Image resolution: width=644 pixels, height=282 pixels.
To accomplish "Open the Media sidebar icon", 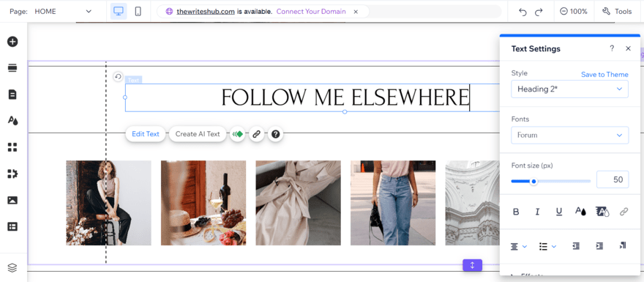I will (12, 200).
